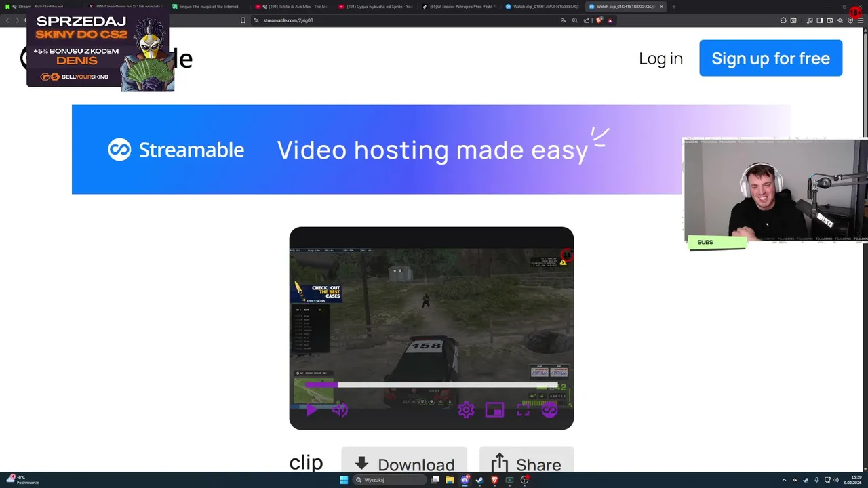The width and height of the screenshot is (868, 488).
Task: Open the Brave browser taskbar icon
Action: (x=494, y=480)
